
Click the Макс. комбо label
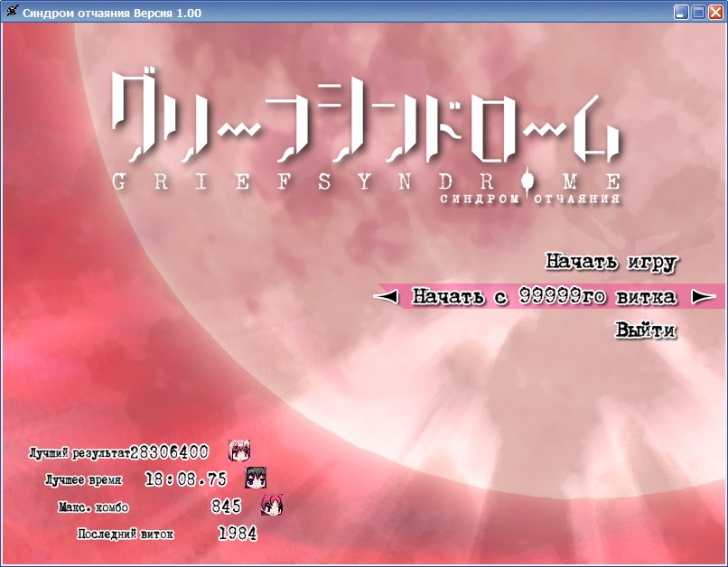coord(94,507)
